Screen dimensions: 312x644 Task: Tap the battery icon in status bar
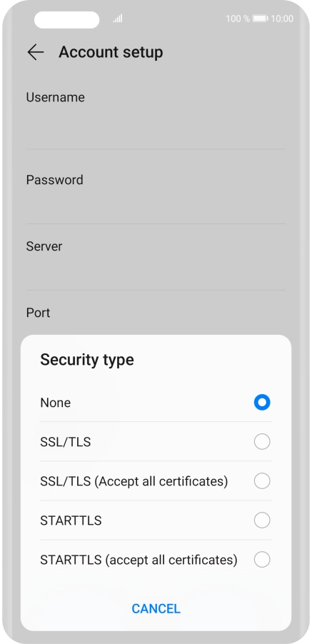(261, 19)
